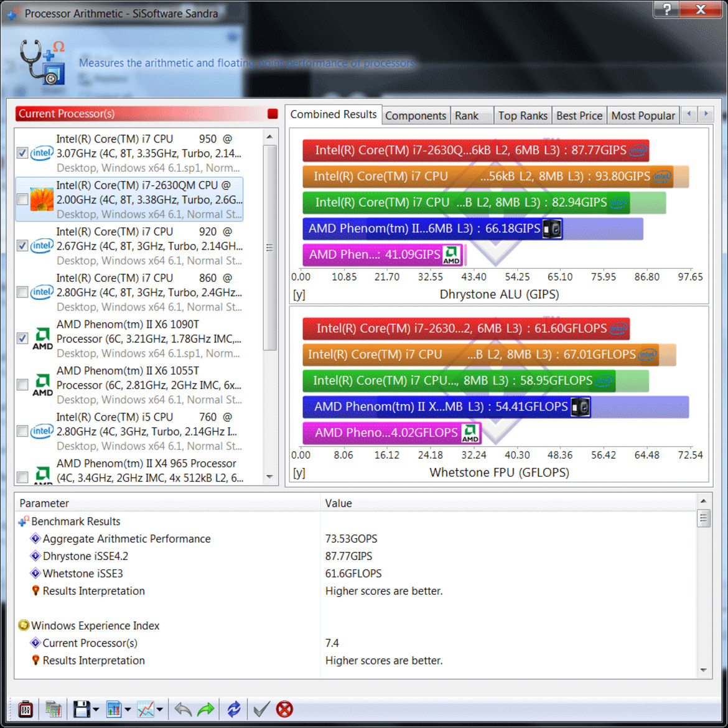Click the right tab-scroll arrow after Most Popular
The height and width of the screenshot is (728, 728).
coord(706,114)
